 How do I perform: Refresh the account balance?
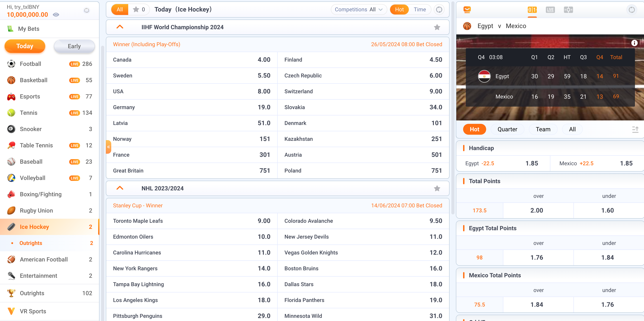pos(87,10)
